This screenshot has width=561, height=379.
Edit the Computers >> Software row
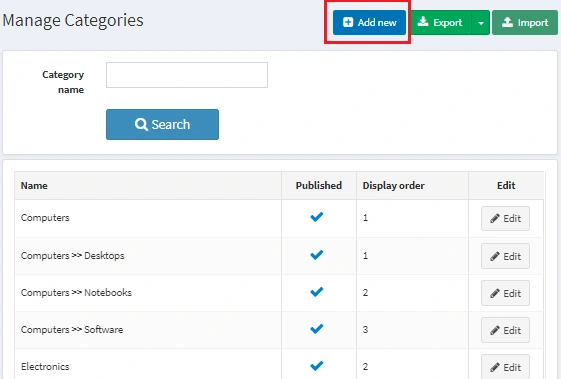tap(505, 330)
